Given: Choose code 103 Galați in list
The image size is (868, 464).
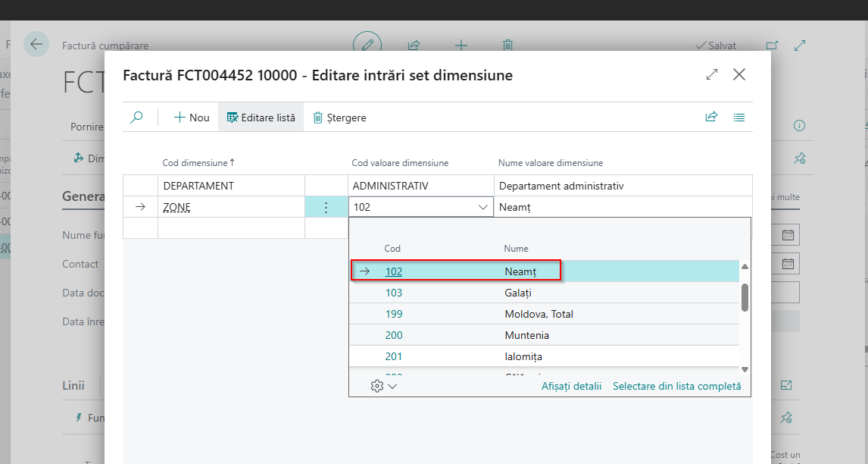Looking at the screenshot, I should pyautogui.click(x=394, y=293).
